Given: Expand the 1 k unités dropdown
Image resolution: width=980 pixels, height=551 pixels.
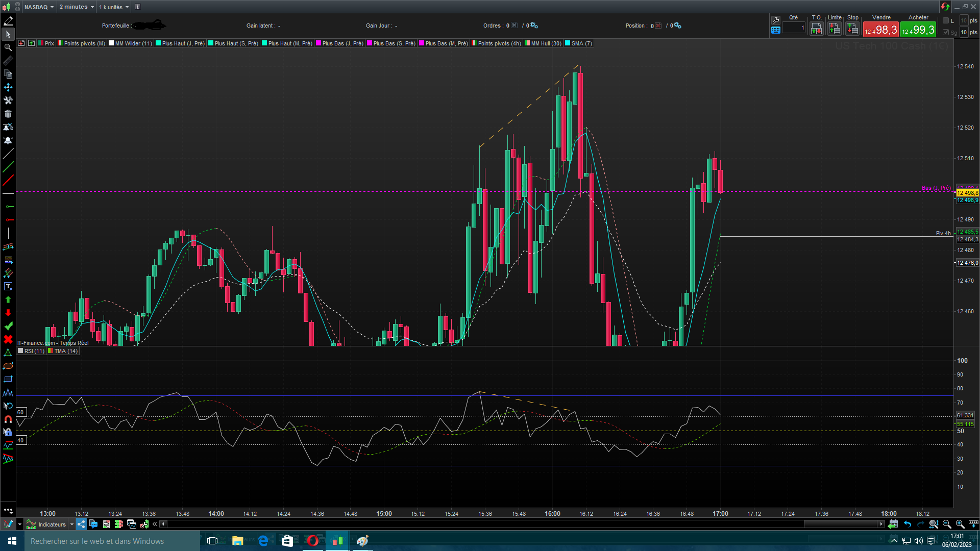Looking at the screenshot, I should (114, 7).
